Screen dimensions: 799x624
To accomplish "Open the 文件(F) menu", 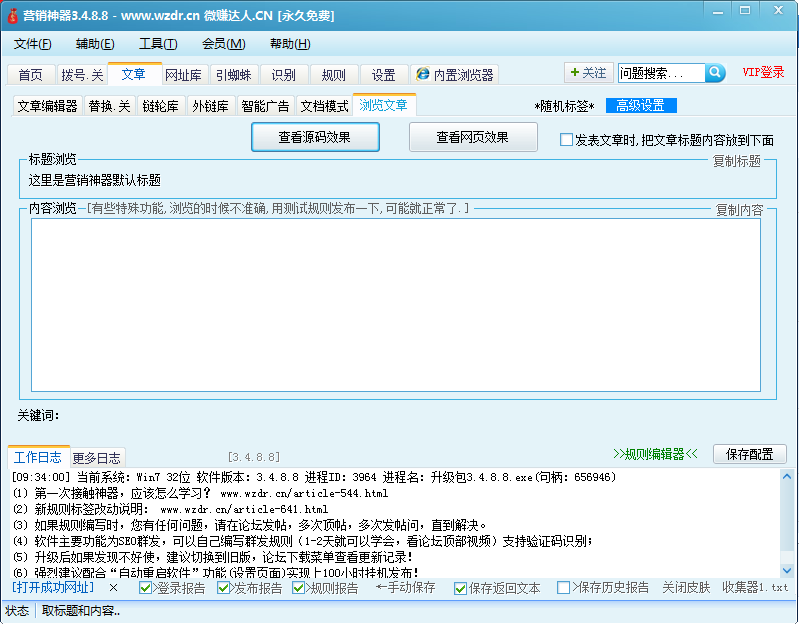I will [33, 44].
